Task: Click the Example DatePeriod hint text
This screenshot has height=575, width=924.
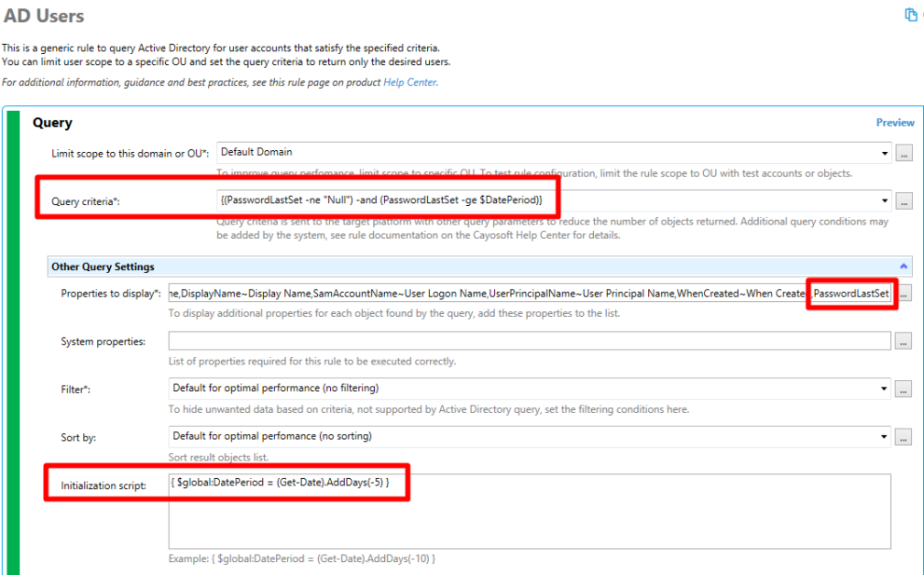Action: point(302,558)
